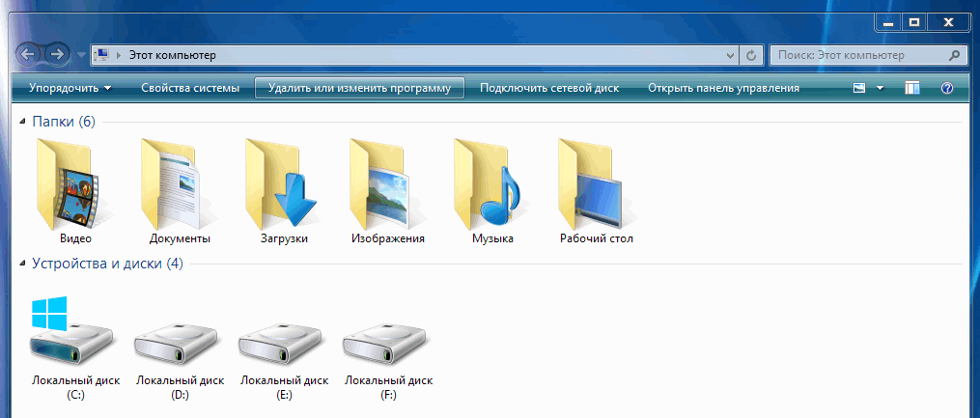Click Удалить или изменить программу
This screenshot has height=418, width=980.
point(359,88)
